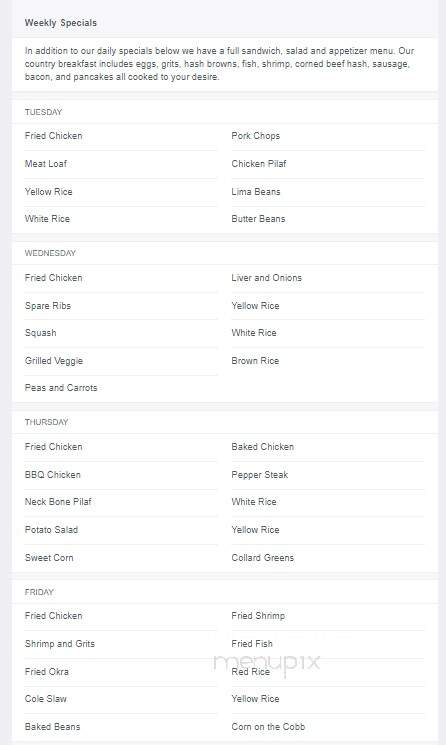Screen dimensions: 446x745
Task: Select the Butter Beans entry
Action: click(258, 219)
